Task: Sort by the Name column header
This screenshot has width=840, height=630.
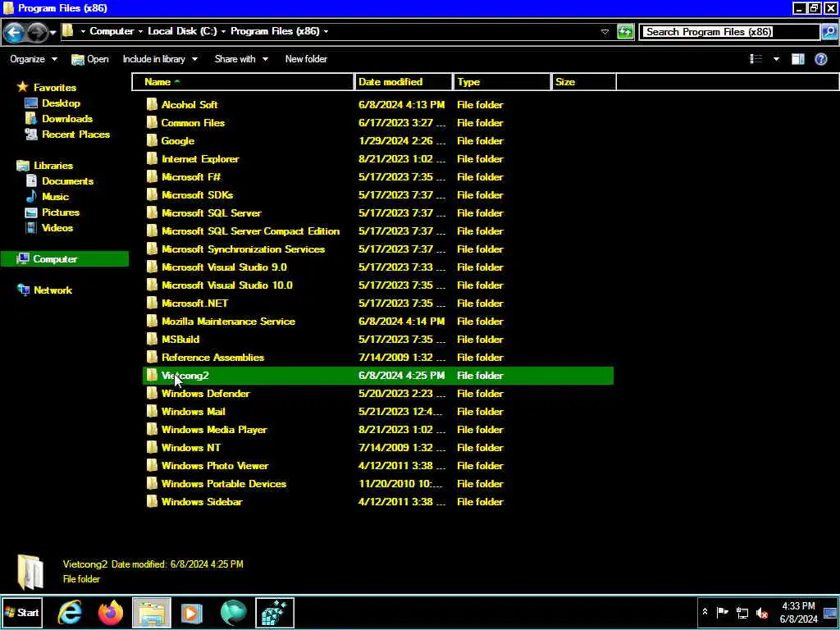Action: click(243, 82)
